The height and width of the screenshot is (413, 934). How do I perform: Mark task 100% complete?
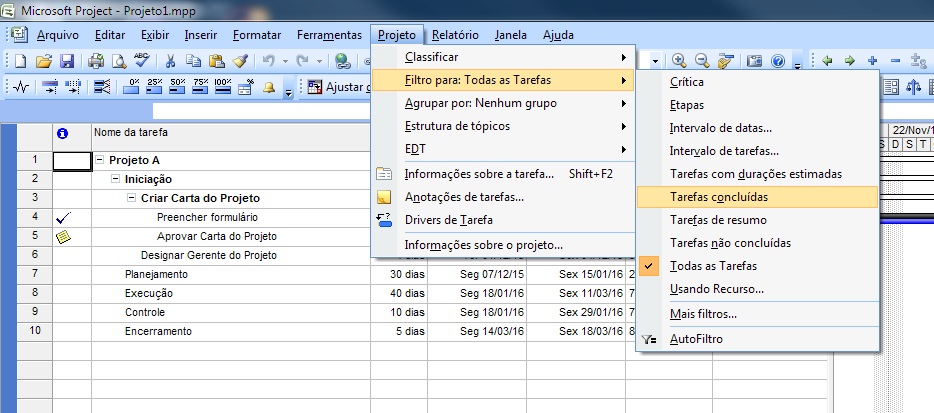pyautogui.click(x=223, y=87)
